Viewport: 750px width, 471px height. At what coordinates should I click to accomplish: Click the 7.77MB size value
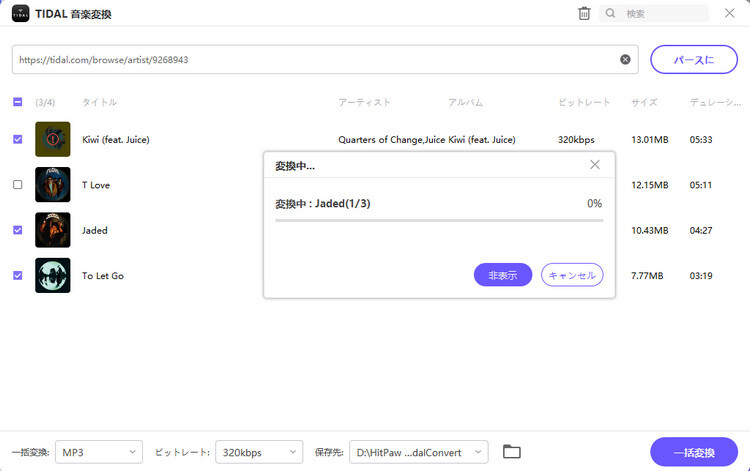click(647, 276)
